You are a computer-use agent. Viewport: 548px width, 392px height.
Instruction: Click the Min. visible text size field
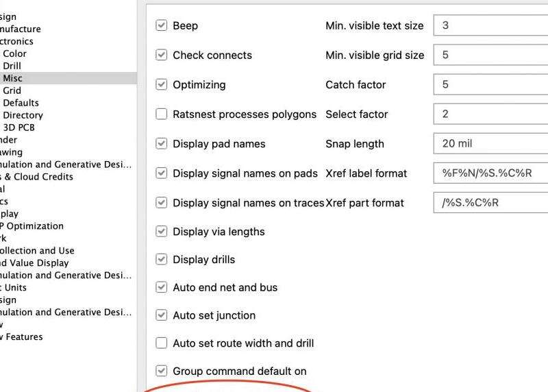click(x=490, y=25)
